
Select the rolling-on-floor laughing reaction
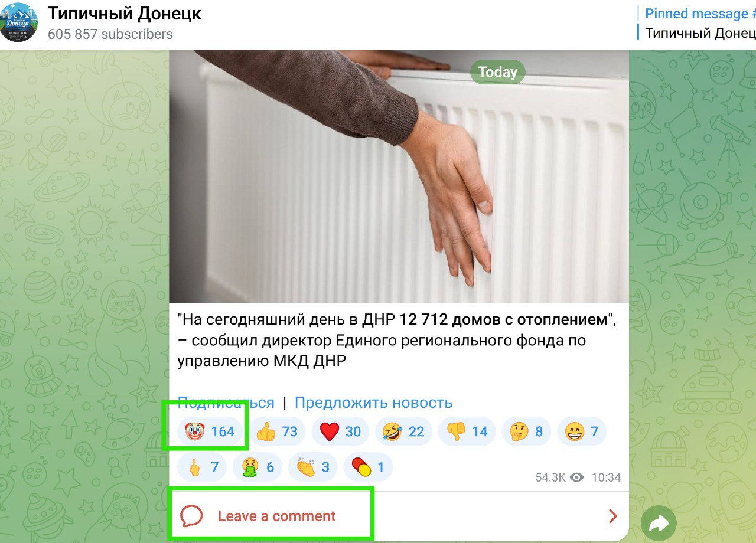click(403, 432)
